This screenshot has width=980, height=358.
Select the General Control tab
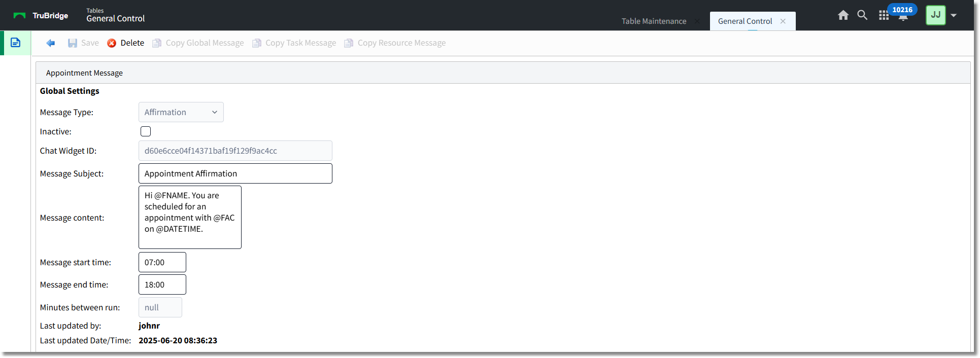click(x=745, y=21)
